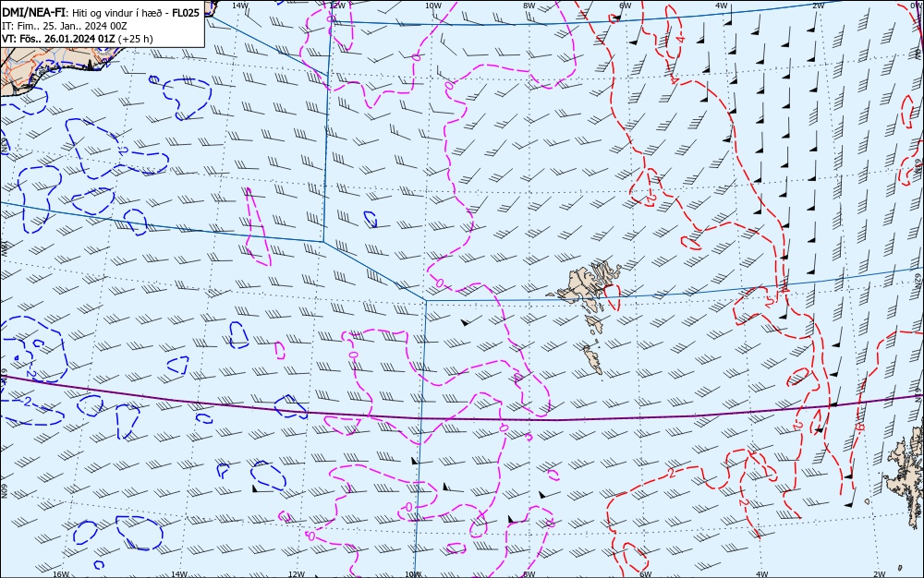The width and height of the screenshot is (924, 578).
Task: Click the "(+25 h)" forecast offset text
Action: (x=136, y=39)
